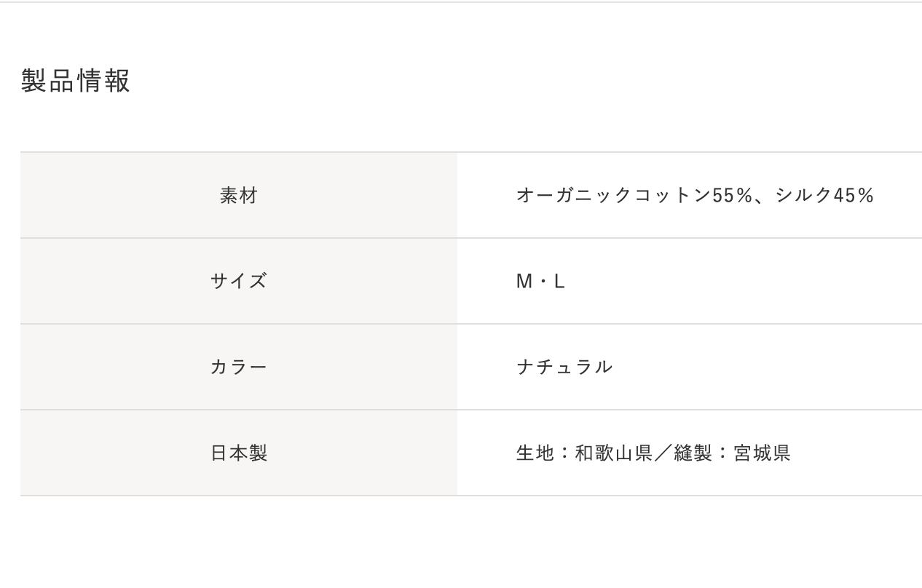Select the 和歌山県 prefecture text
This screenshot has width=922, height=588.
pos(614,453)
